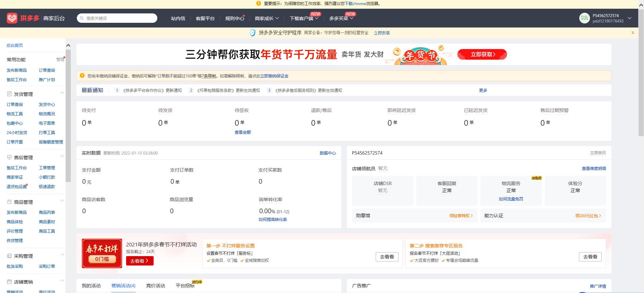
Task: Click 立即安装 security program link
Action: (382, 33)
